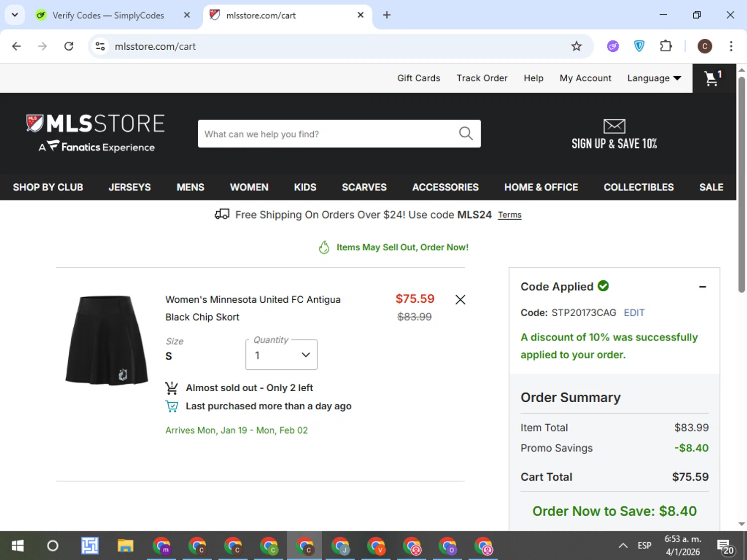This screenshot has height=560, width=747.
Task: Open the Windows Start menu
Action: click(x=17, y=546)
